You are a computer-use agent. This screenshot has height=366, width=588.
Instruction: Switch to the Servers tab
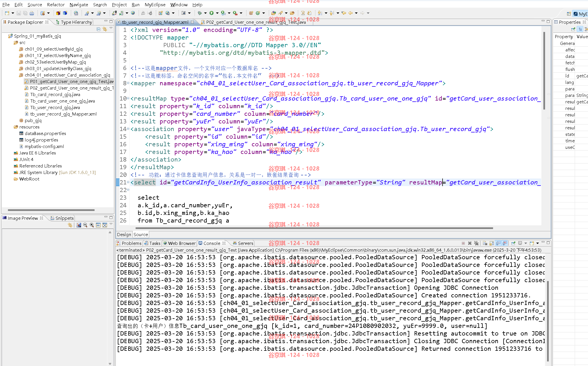[x=243, y=243]
